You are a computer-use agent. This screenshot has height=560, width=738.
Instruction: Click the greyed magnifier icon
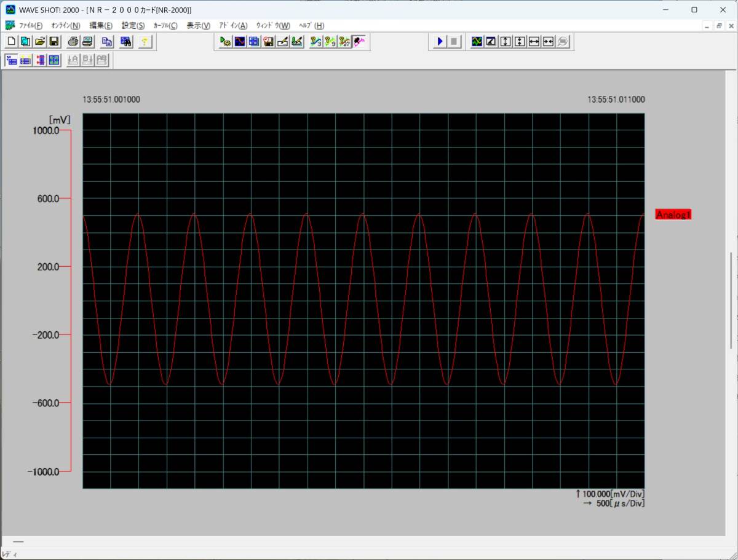(x=563, y=42)
